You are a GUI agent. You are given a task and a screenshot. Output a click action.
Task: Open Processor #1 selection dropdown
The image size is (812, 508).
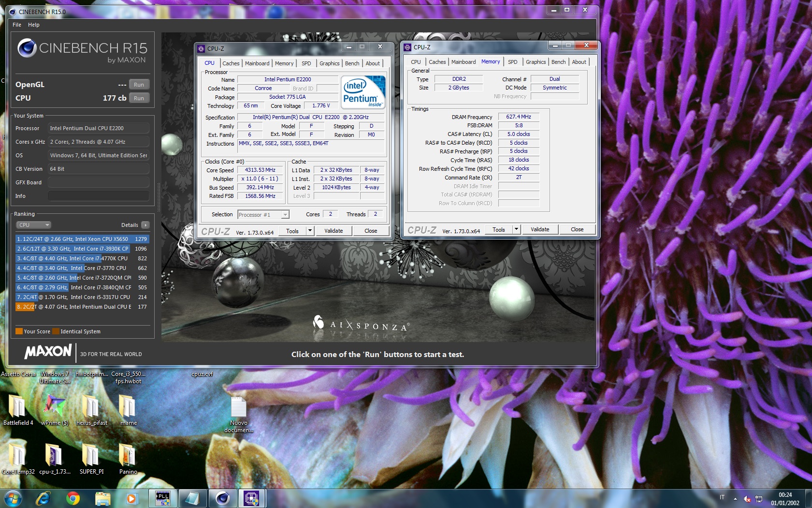263,214
